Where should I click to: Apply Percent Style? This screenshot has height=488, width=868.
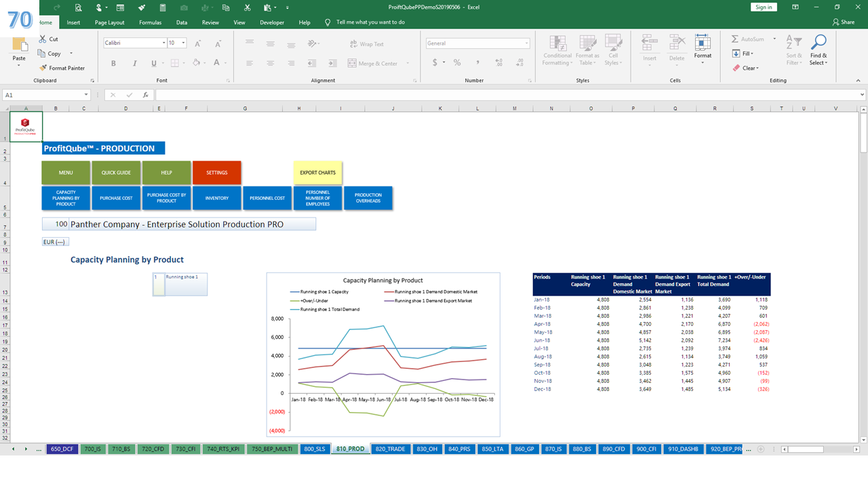tap(458, 62)
